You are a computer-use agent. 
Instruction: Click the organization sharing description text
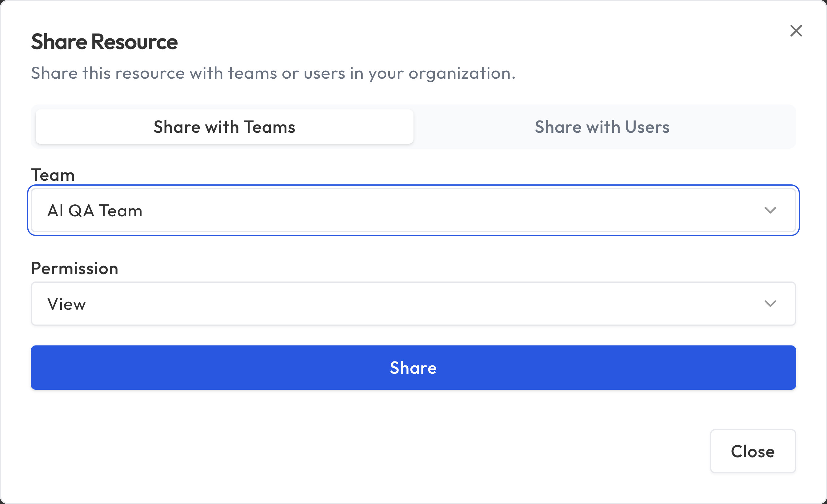pos(273,73)
